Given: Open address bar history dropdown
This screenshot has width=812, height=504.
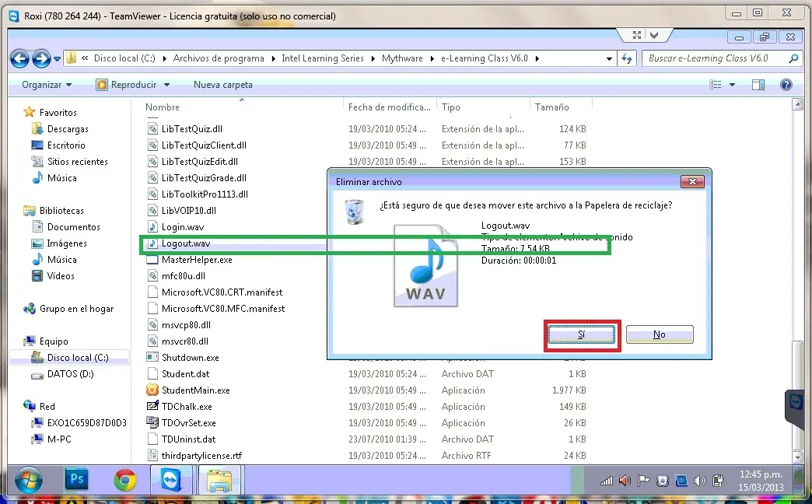Looking at the screenshot, I should click(609, 58).
